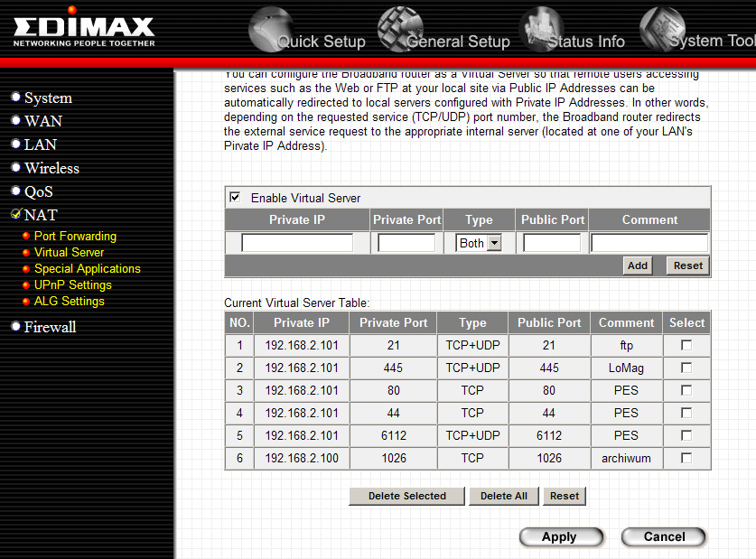Click the checkmark icon beside NAT

coord(16,213)
